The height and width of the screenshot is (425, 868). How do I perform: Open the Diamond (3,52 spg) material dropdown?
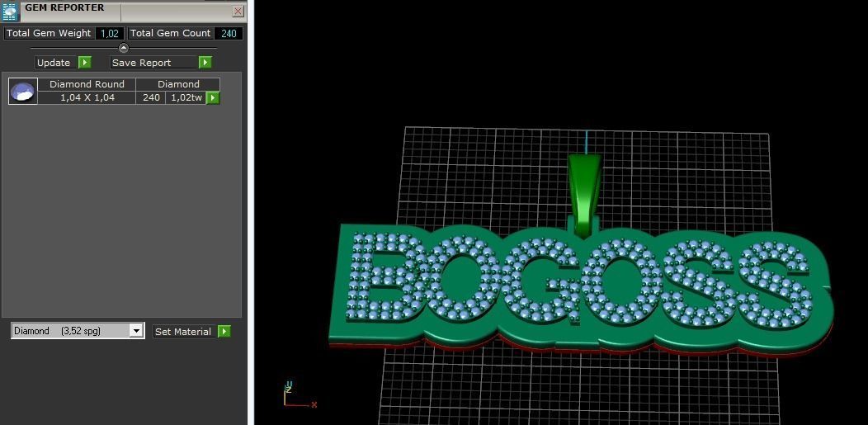pos(135,331)
